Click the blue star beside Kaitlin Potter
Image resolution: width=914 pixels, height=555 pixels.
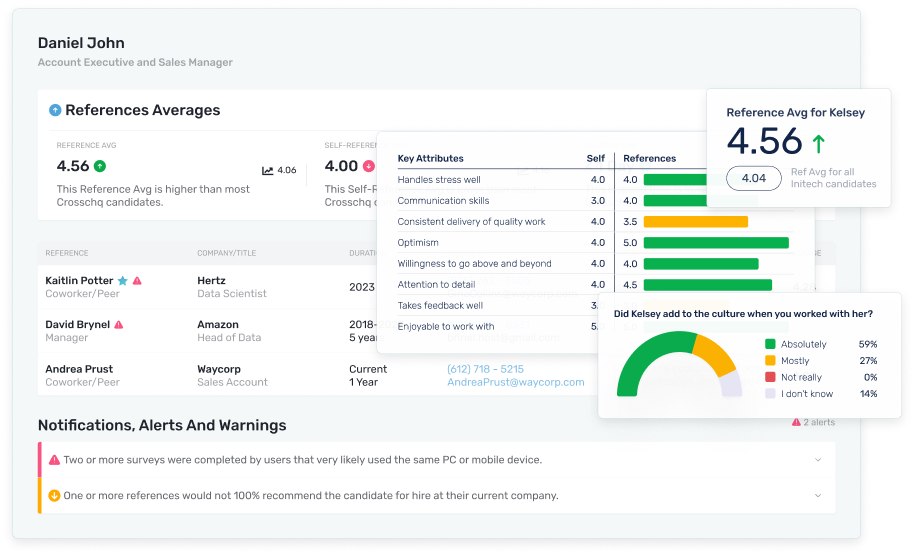123,281
